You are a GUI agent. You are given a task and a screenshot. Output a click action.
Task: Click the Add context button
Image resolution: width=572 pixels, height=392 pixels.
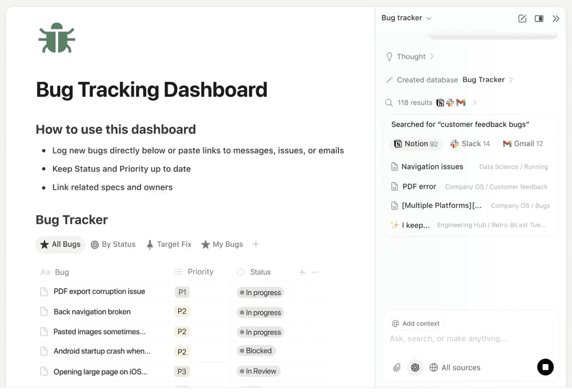416,323
